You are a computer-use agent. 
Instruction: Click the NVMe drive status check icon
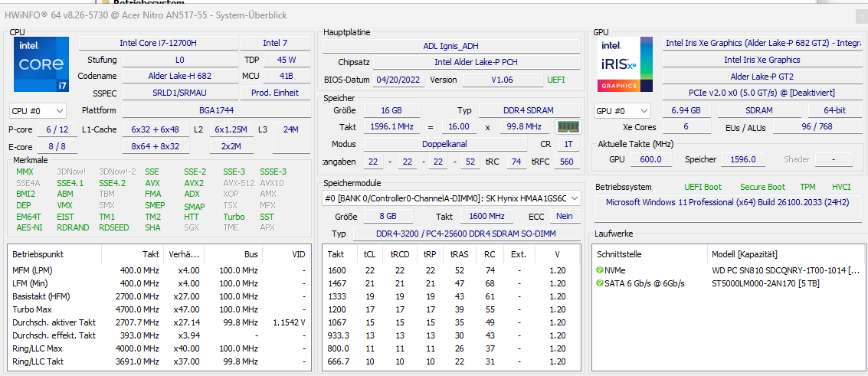click(x=600, y=270)
